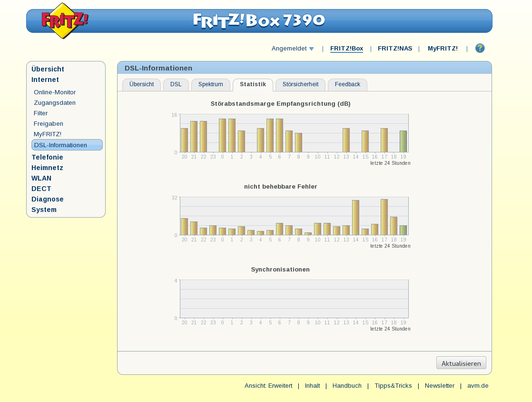Expand the DECT sidebar section

click(x=41, y=189)
